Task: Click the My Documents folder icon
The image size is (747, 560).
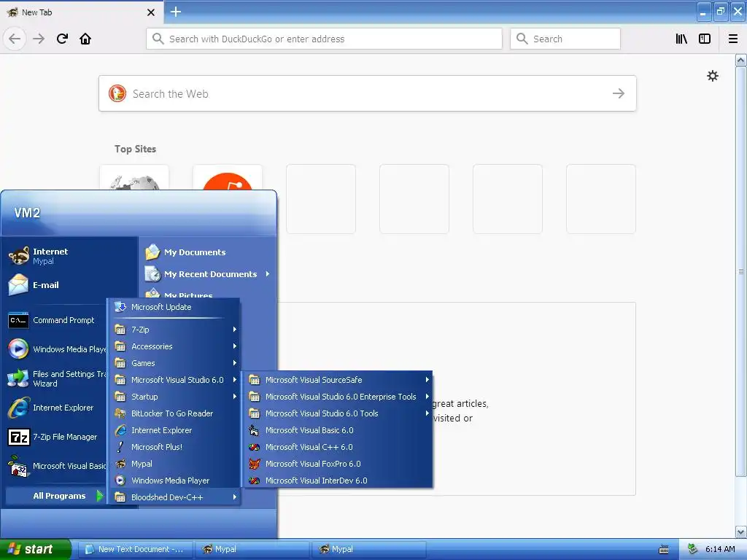Action: pos(152,252)
